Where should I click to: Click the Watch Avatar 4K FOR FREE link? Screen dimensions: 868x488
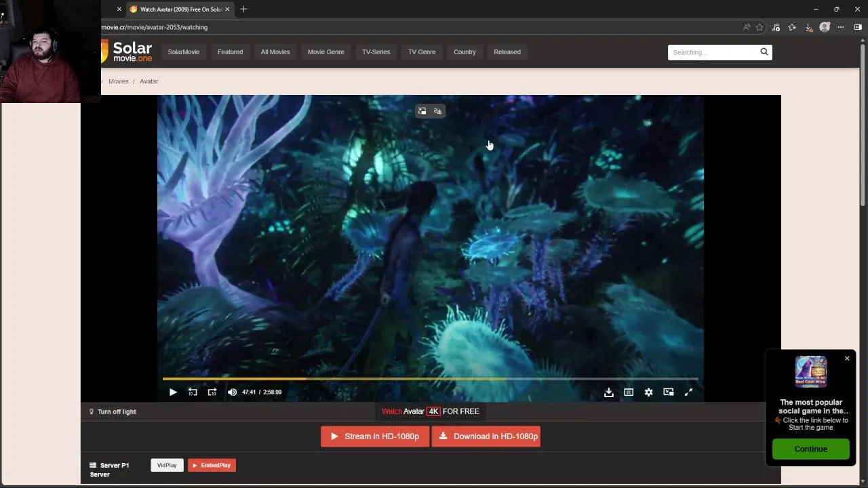point(431,411)
